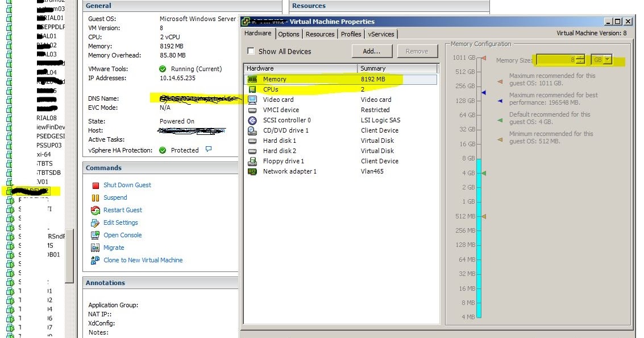Screen dimensions: 644x338
Task: Click the CD/DVD drive 1 icon
Action: (x=252, y=130)
